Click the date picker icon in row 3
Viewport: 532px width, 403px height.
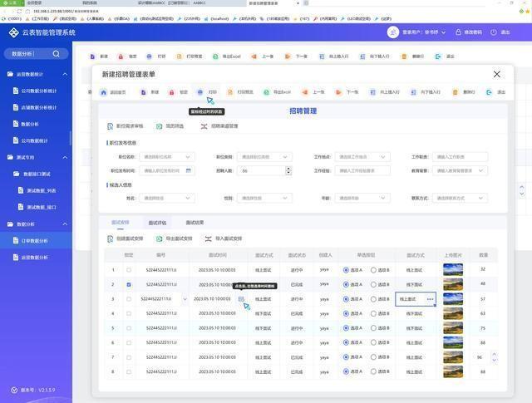coord(241,299)
